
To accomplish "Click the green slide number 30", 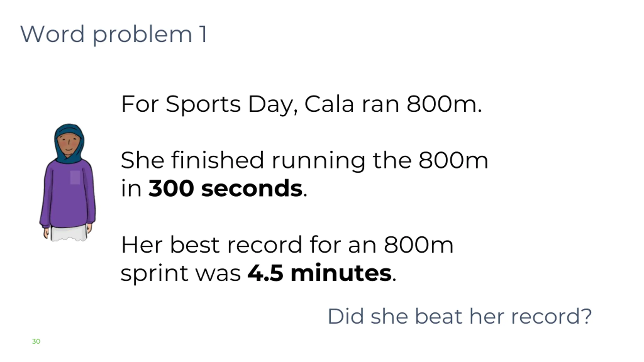I will point(36,341).
